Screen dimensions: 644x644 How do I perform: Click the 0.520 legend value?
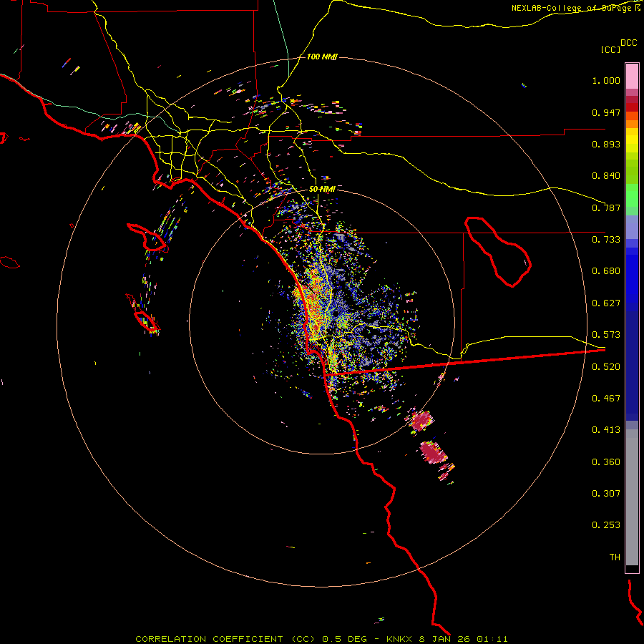point(606,367)
